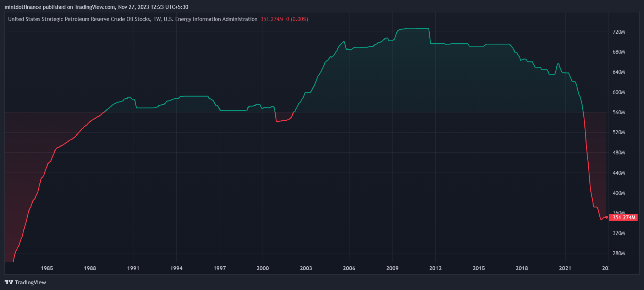
Task: Click the 1991 time axis label
Action: pos(133,268)
